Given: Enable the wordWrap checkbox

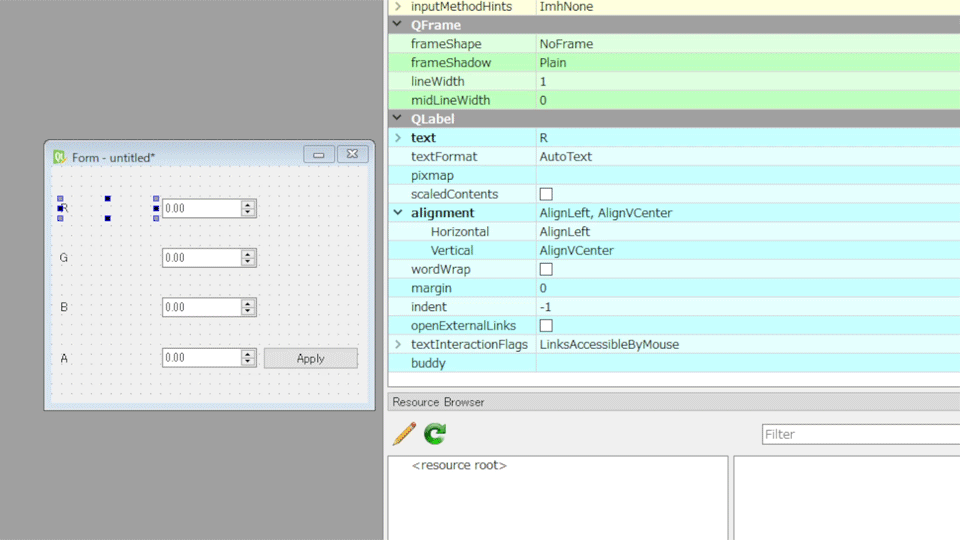Looking at the screenshot, I should (x=546, y=269).
